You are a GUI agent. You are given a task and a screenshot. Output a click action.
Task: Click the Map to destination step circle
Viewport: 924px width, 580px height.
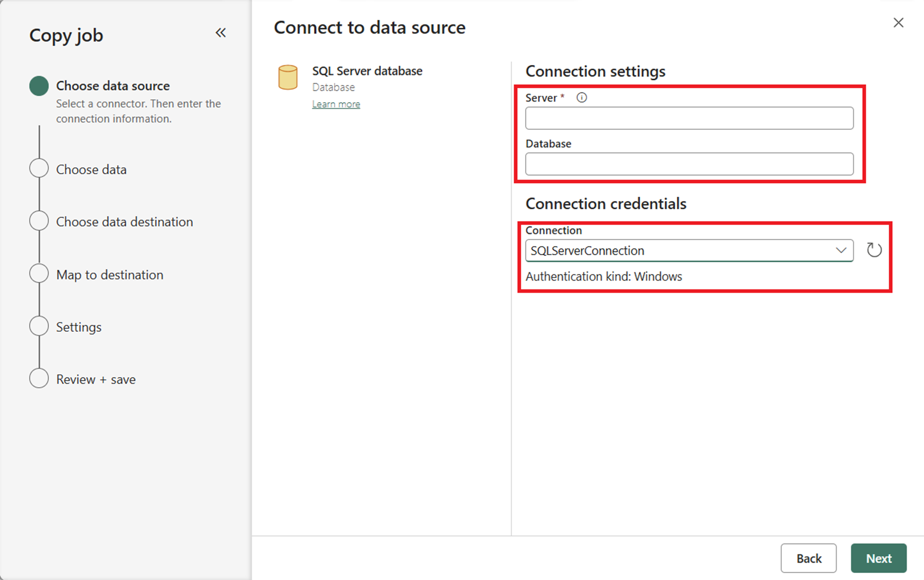pos(39,274)
